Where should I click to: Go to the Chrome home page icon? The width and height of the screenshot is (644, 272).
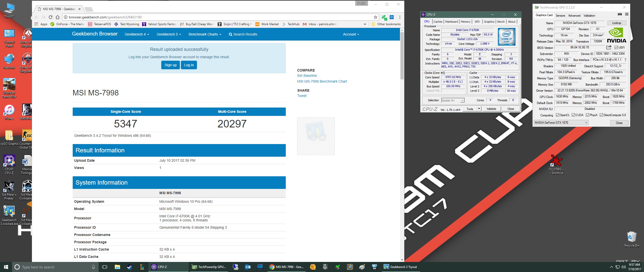58,17
